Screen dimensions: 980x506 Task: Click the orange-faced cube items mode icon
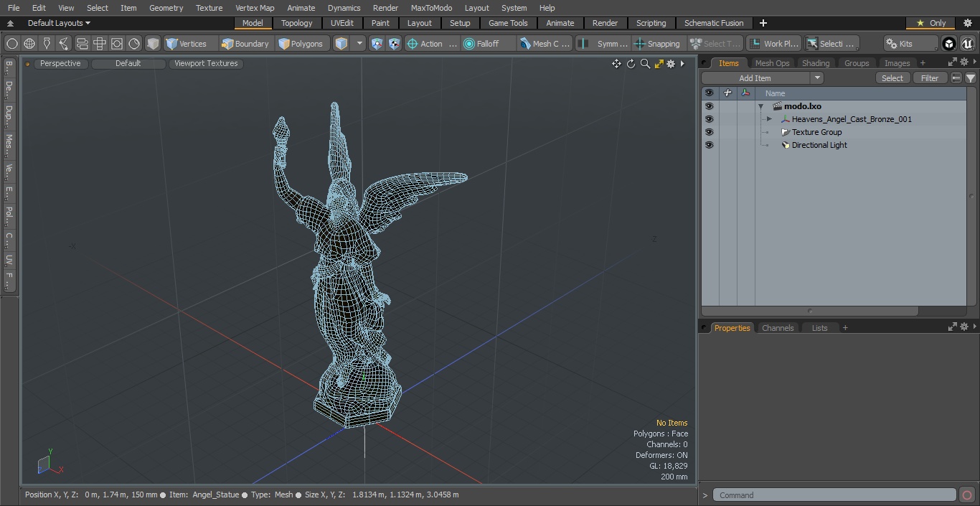point(341,44)
